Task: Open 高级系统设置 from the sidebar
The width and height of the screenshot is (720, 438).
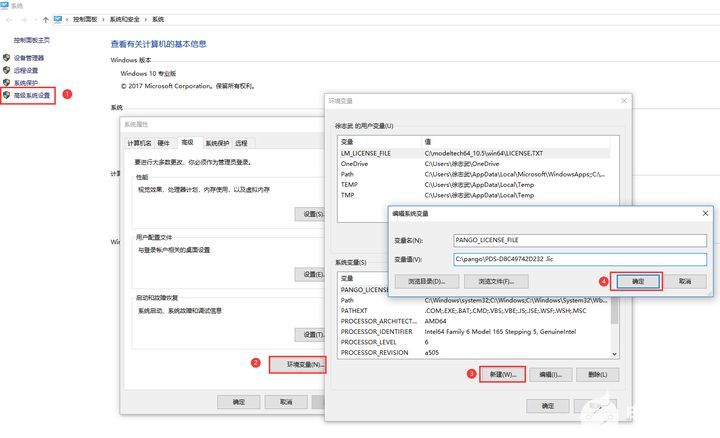Action: tap(32, 95)
